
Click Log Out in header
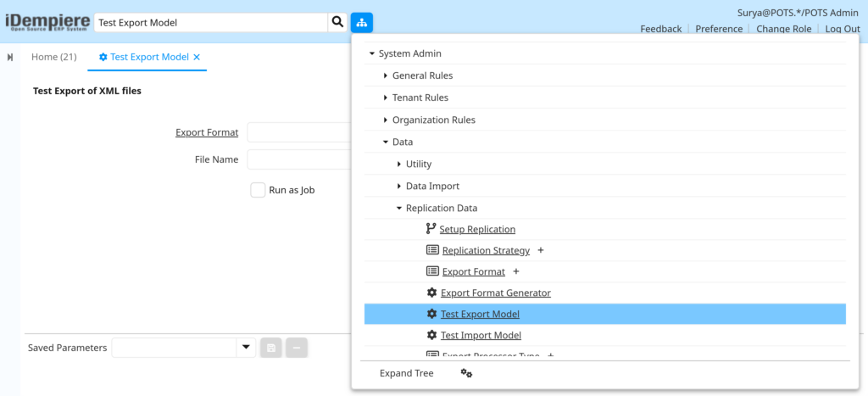843,29
